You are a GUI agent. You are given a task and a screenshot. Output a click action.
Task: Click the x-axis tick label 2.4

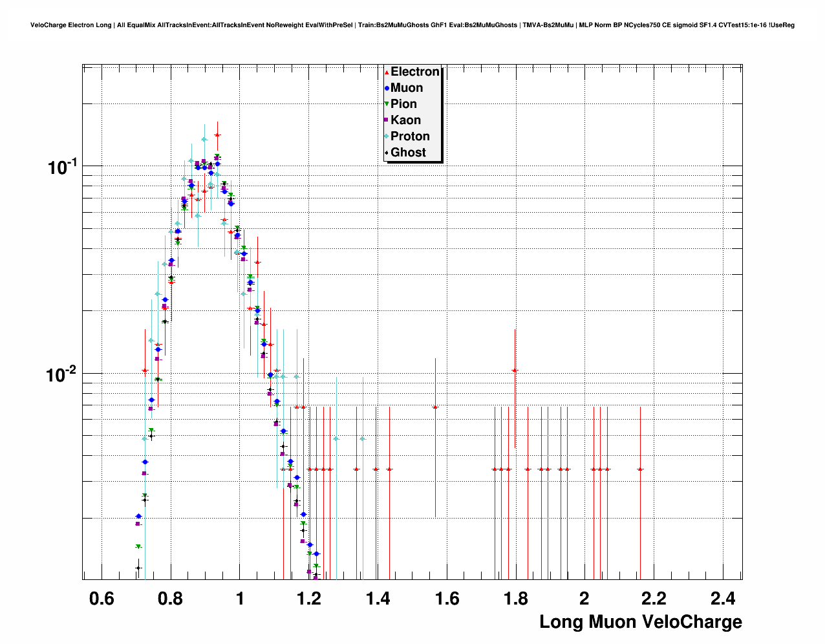coord(723,598)
